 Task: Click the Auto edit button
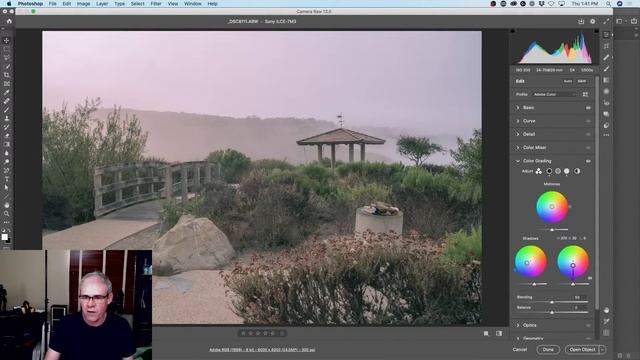pyautogui.click(x=568, y=81)
